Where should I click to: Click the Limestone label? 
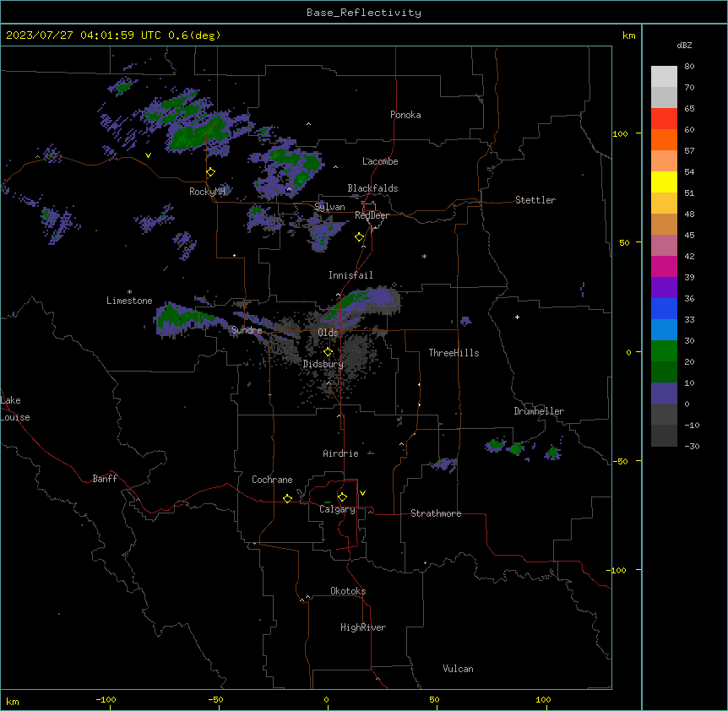tap(129, 301)
